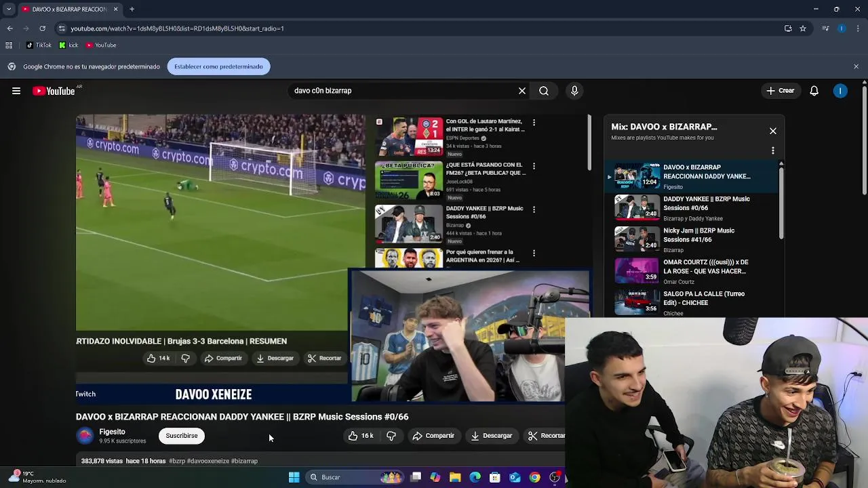This screenshot has width=868, height=488.
Task: Play OMAR COURTZ x DE LA ROSE mix item
Action: point(692,272)
